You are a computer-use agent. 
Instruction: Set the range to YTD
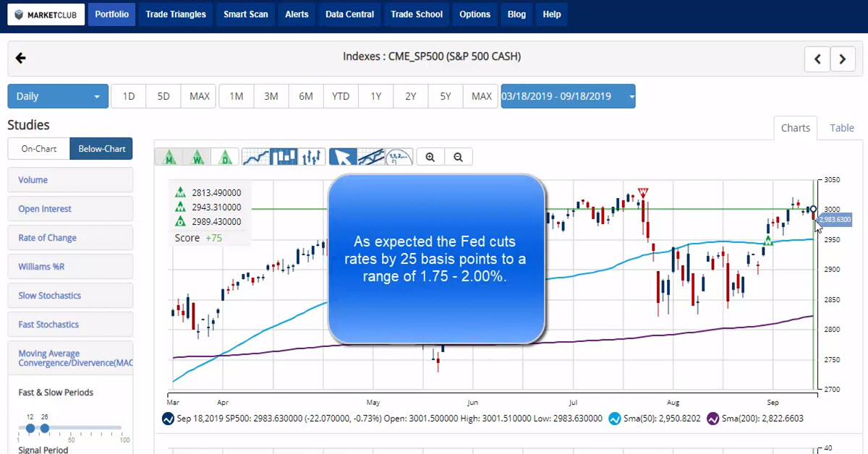tap(341, 96)
